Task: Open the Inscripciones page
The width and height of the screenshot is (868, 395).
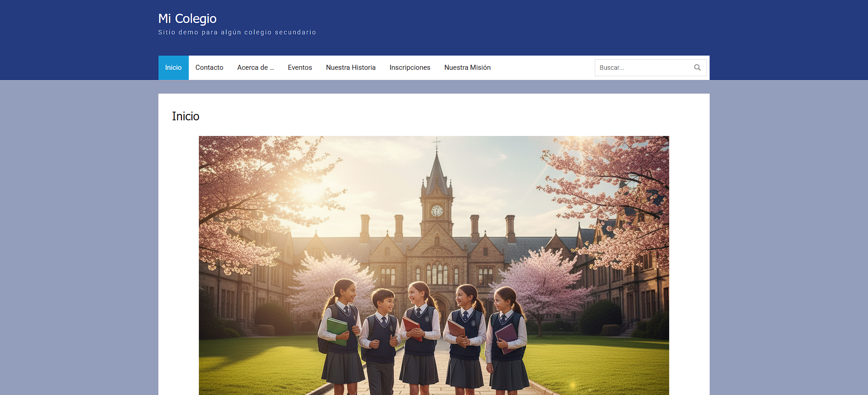Action: (410, 68)
